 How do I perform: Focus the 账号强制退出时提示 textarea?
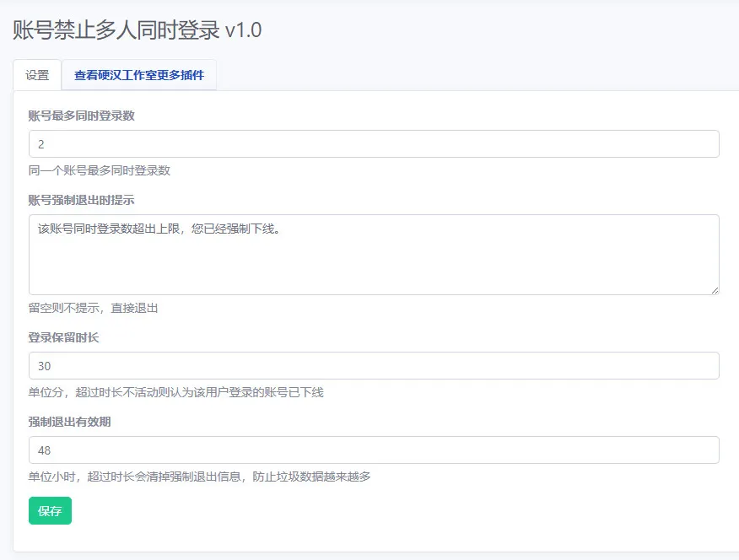point(374,255)
